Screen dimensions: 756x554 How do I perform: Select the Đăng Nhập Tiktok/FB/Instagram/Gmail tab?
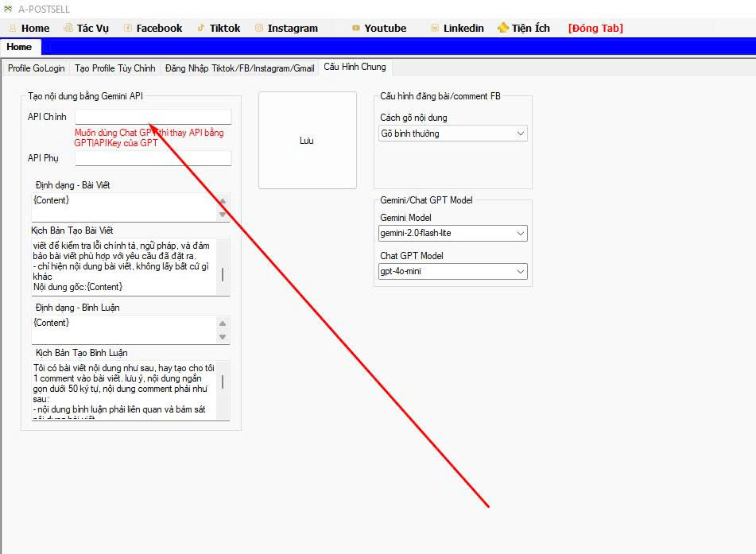coord(239,68)
